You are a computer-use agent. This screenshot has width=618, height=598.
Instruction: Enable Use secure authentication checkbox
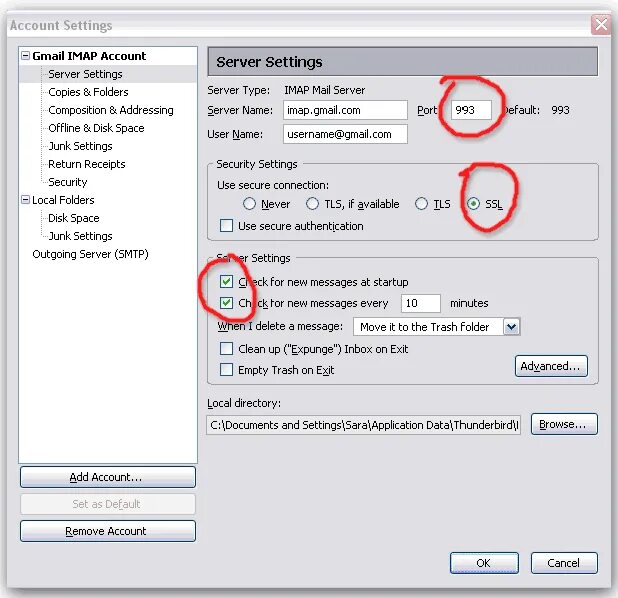pyautogui.click(x=226, y=226)
